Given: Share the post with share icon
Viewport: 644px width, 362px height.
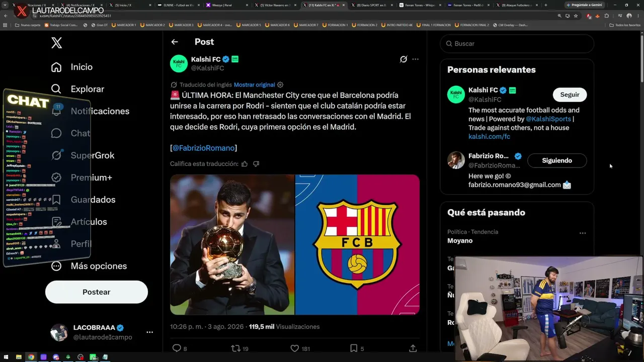Looking at the screenshot, I should (413, 348).
